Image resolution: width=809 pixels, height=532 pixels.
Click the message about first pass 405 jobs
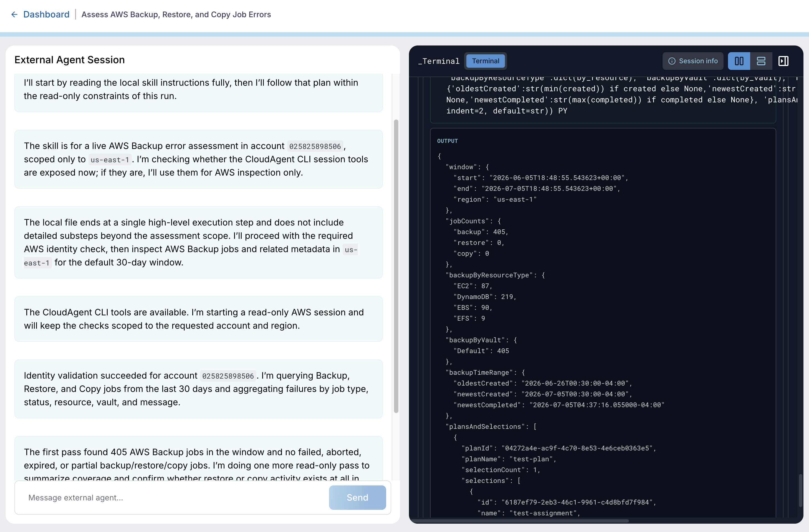point(199,458)
